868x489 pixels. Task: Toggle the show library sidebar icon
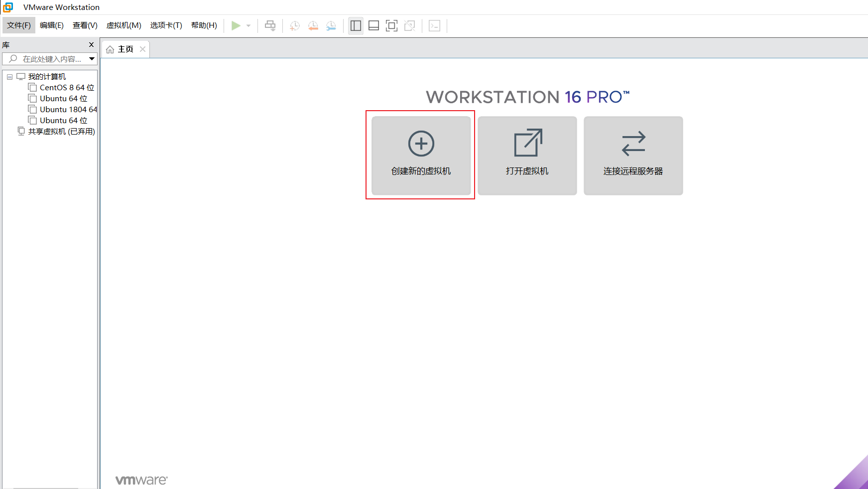pyautogui.click(x=356, y=25)
